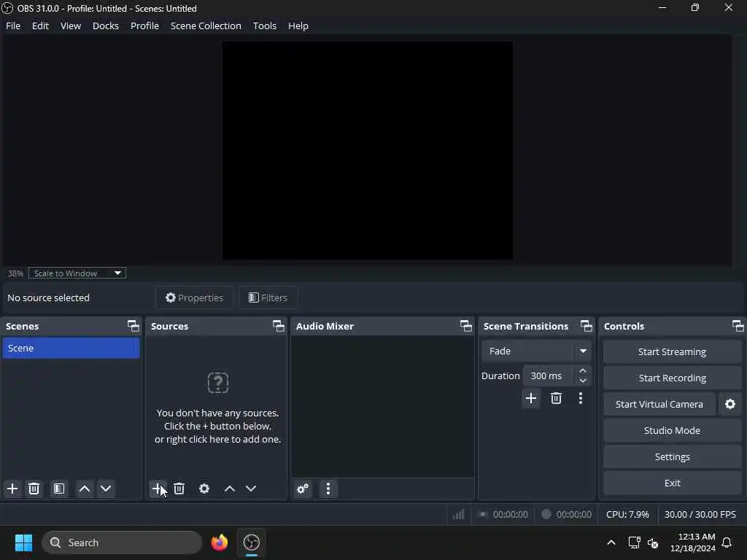This screenshot has height=560, width=747.
Task: Open the taskbar clock showing 12:13 AM
Action: coord(693,542)
